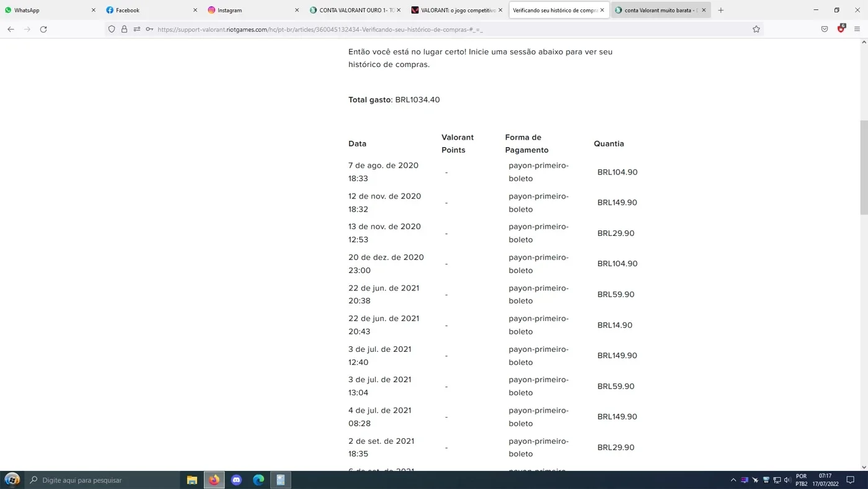Open the clock showing 07:17

825,480
